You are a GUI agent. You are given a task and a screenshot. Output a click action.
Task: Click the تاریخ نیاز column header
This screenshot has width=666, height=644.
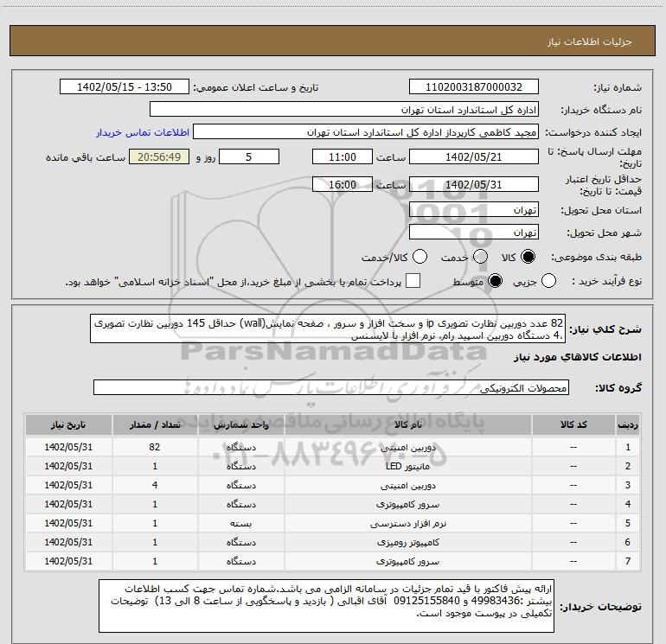[68, 425]
